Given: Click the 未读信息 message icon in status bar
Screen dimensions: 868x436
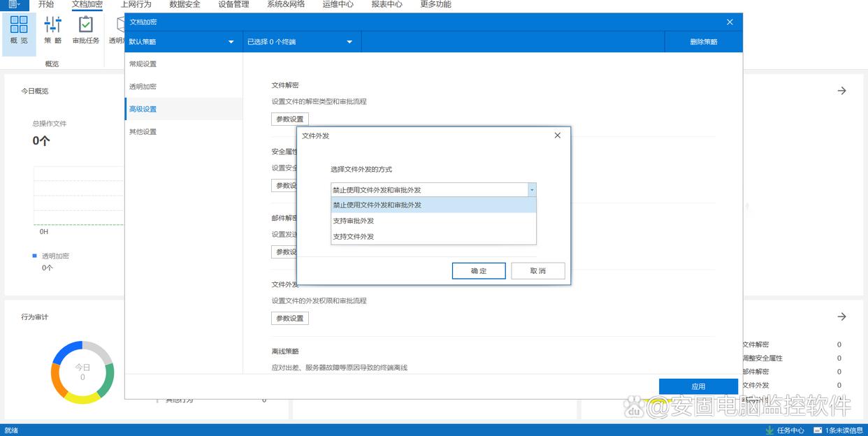Looking at the screenshot, I should coord(820,430).
